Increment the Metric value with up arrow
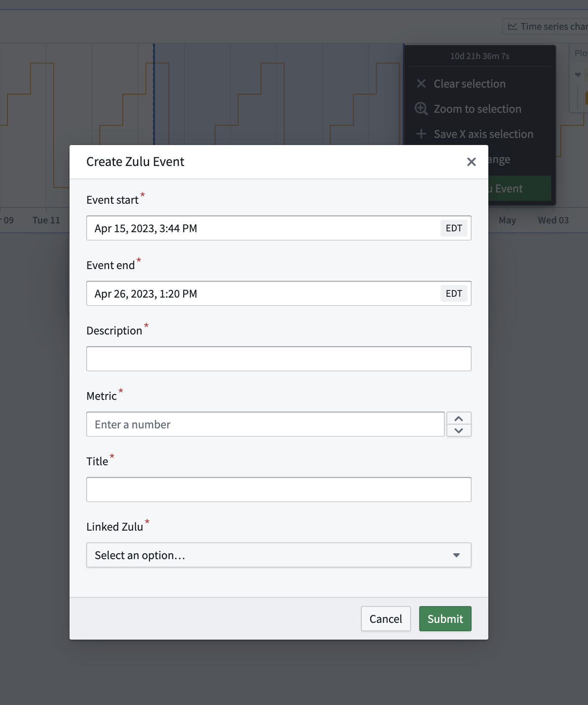This screenshot has height=705, width=588. pos(459,418)
